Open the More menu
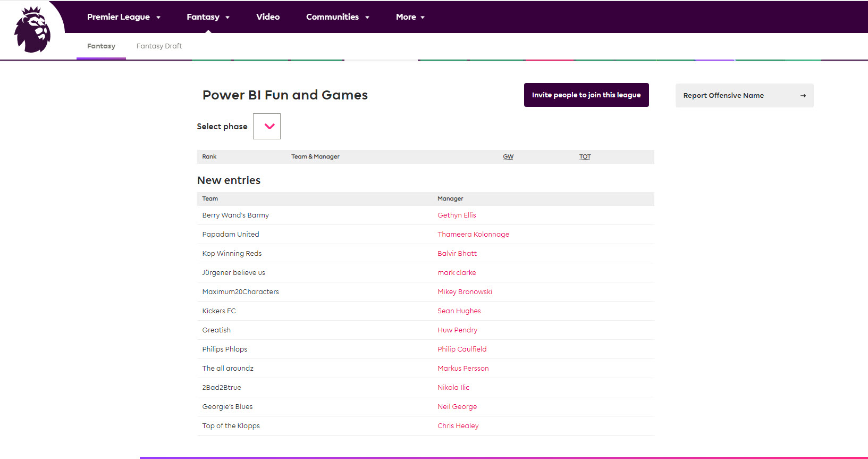This screenshot has height=459, width=868. [411, 17]
